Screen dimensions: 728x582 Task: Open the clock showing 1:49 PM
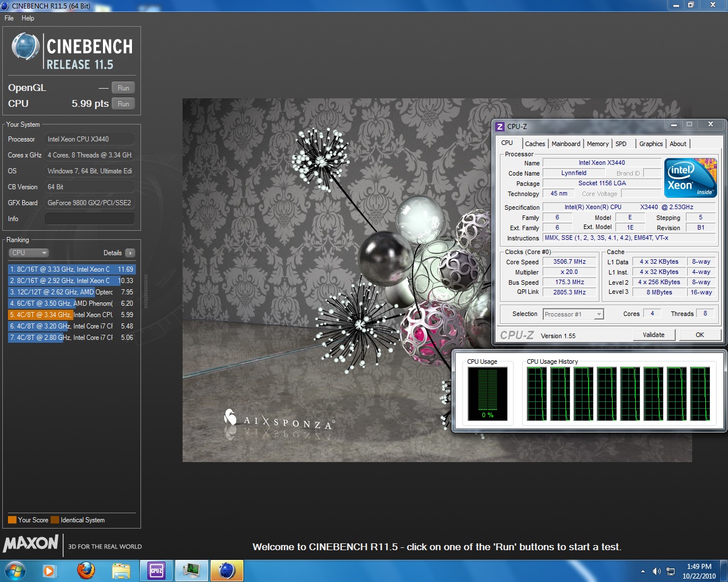(699, 571)
